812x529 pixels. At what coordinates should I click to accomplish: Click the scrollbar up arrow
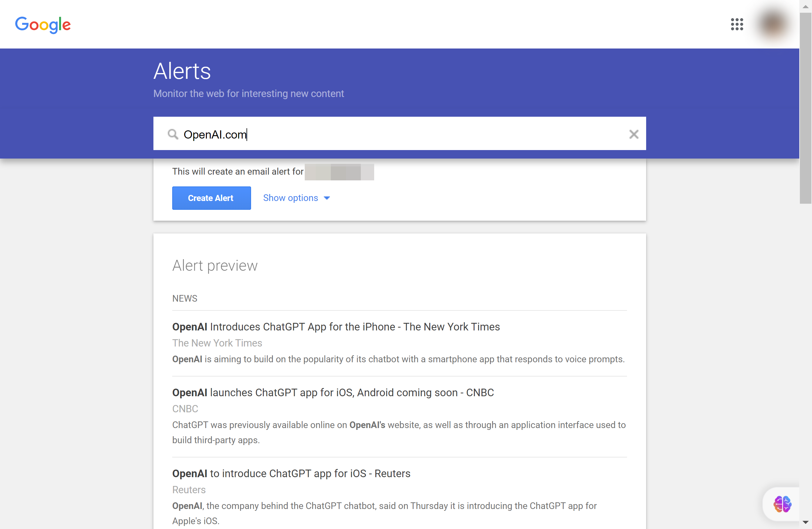(806, 6)
